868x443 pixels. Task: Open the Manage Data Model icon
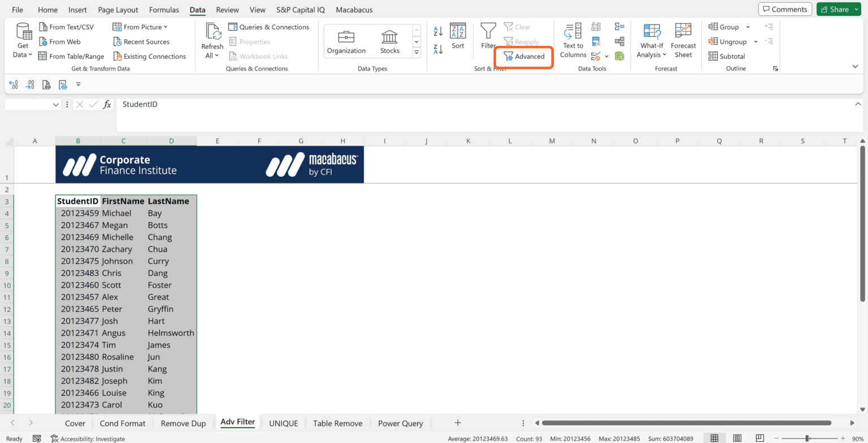(x=620, y=57)
